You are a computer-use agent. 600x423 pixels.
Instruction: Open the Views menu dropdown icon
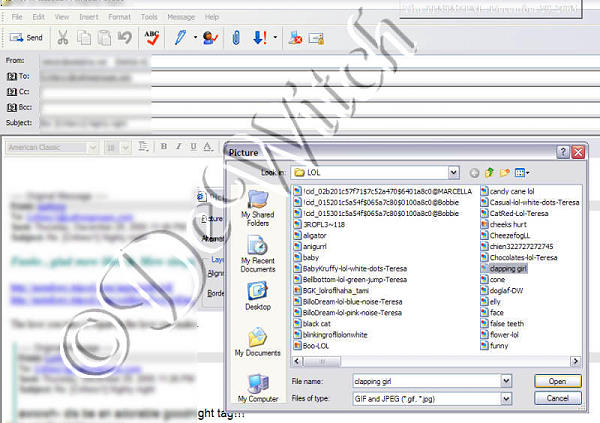(x=524, y=172)
